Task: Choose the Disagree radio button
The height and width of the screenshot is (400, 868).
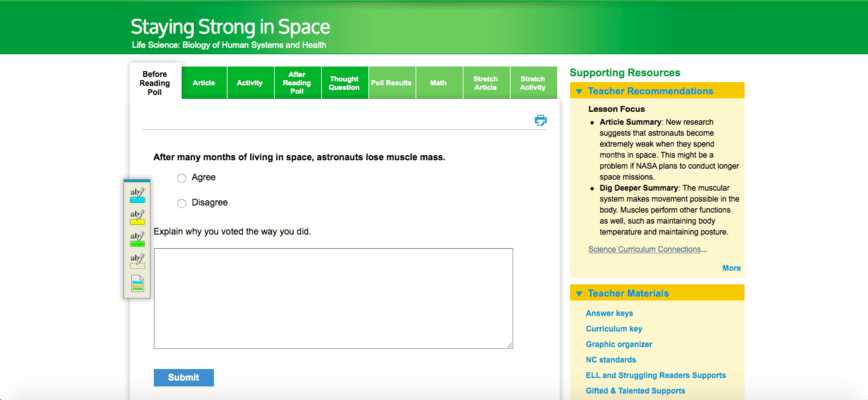Action: (x=182, y=204)
